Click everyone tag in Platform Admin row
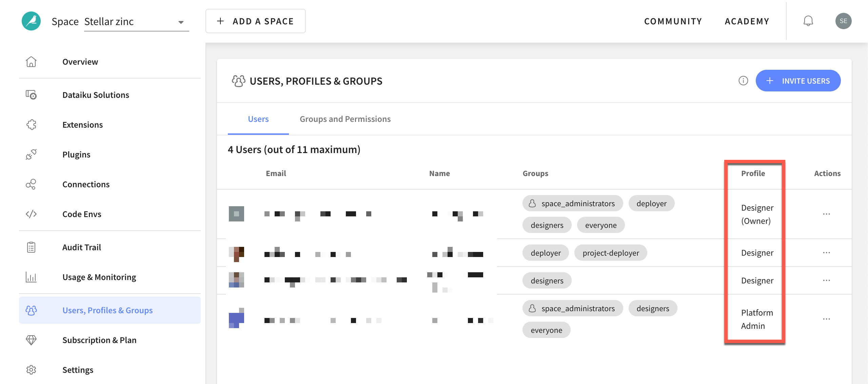This screenshot has height=384, width=868. (x=546, y=330)
